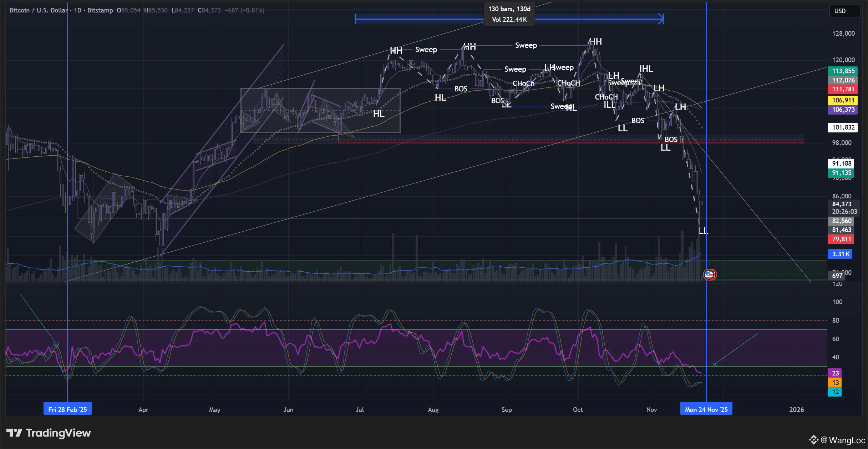Click the current price 84,373 countdown label
Screen dimensions: 868x449
(x=843, y=208)
